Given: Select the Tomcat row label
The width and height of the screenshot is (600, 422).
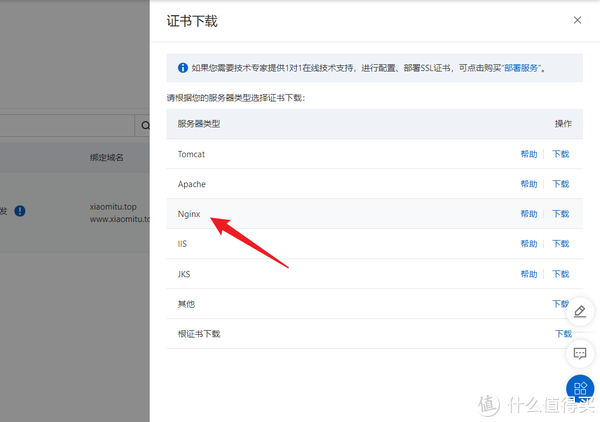Looking at the screenshot, I should pos(191,154).
